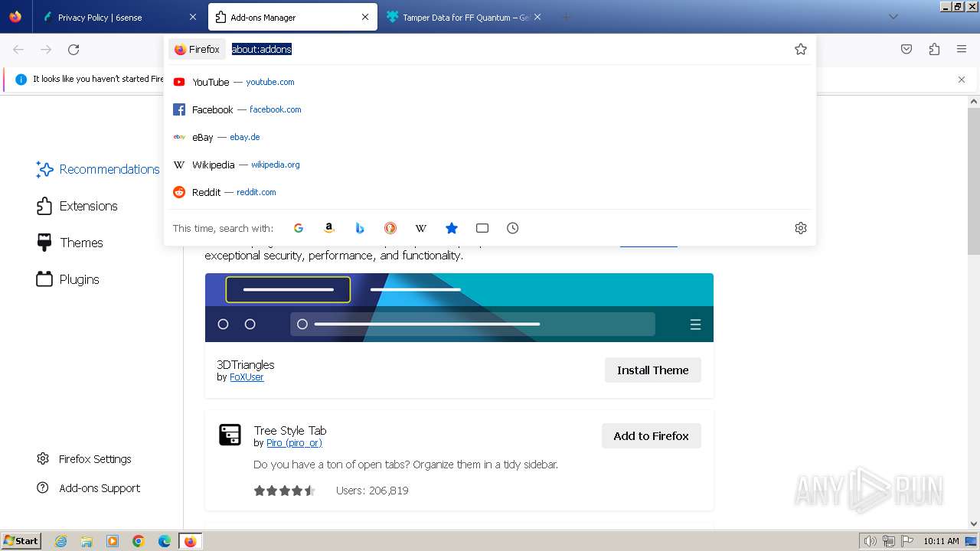This screenshot has height=551, width=980.
Task: Select YouTube suggestion
Action: 490,82
